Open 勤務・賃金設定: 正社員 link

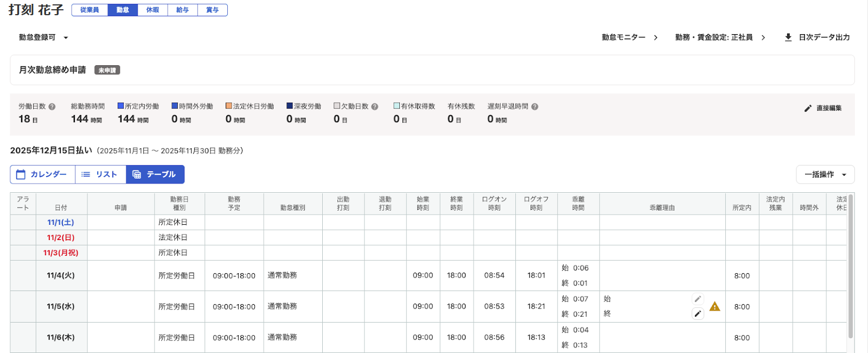[720, 37]
